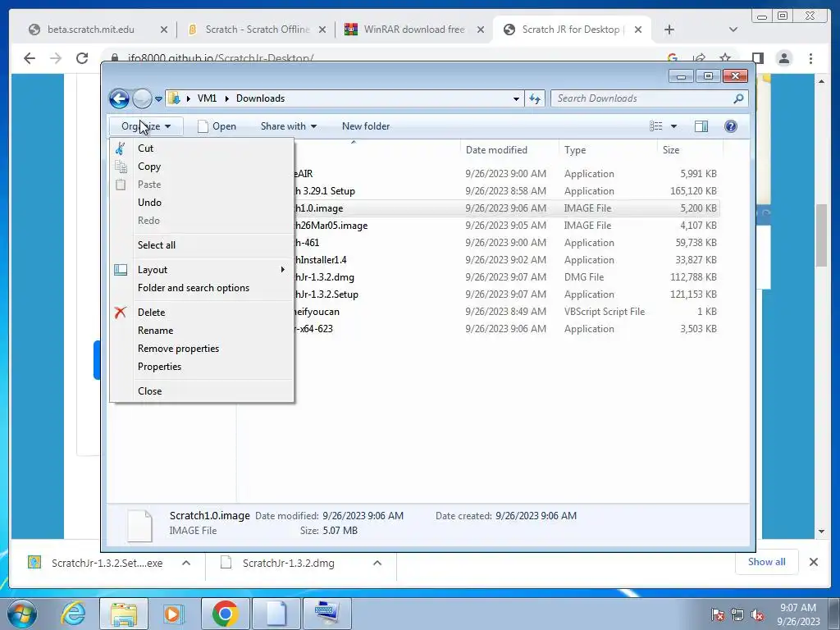Bookmark page with the star icon
The width and height of the screenshot is (840, 630).
click(x=725, y=57)
